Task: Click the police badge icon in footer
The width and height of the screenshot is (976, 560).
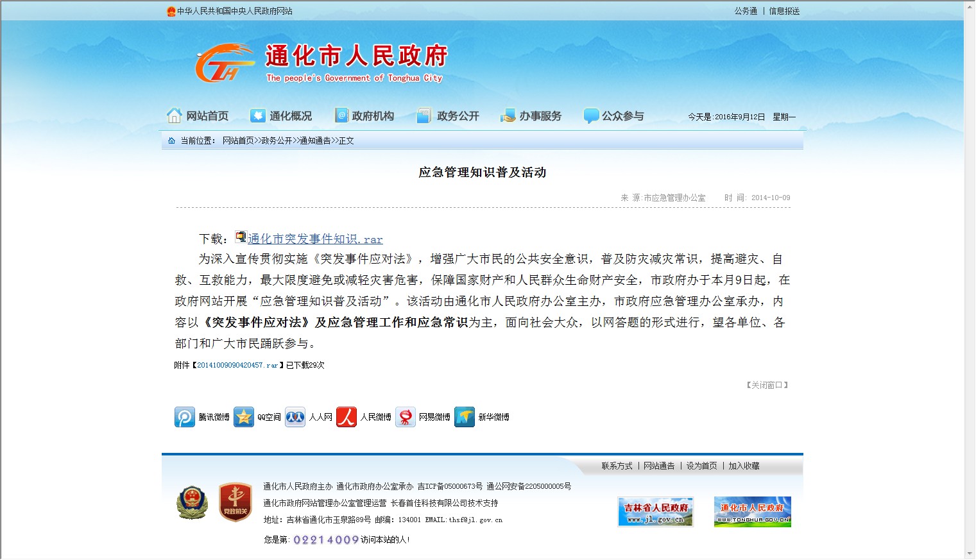Action: 193,502
